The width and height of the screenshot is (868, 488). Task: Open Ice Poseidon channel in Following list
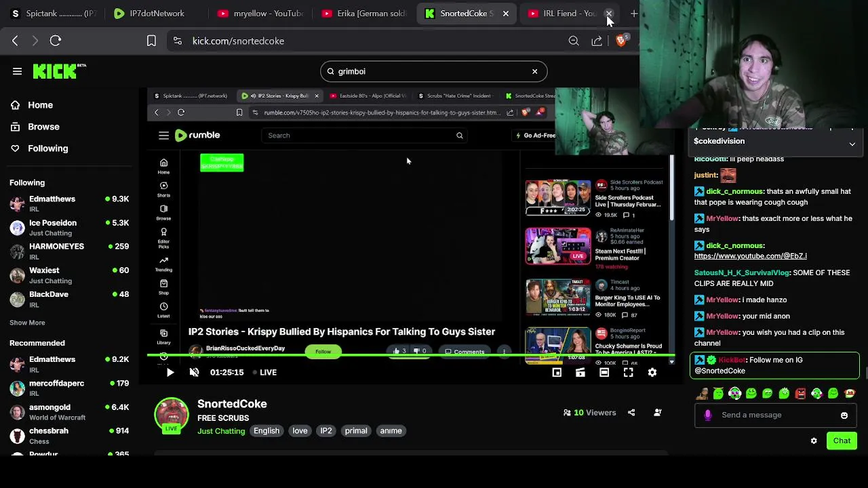(x=69, y=228)
